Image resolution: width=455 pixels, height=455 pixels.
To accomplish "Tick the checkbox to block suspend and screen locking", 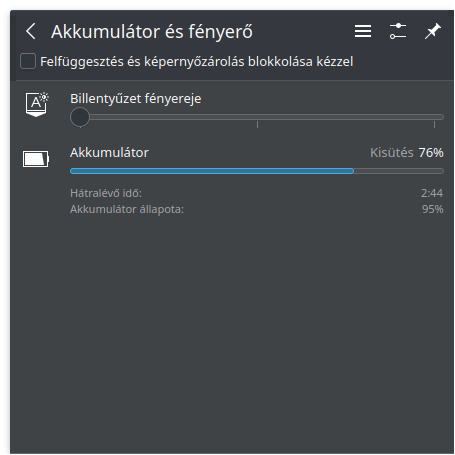I will click(28, 61).
